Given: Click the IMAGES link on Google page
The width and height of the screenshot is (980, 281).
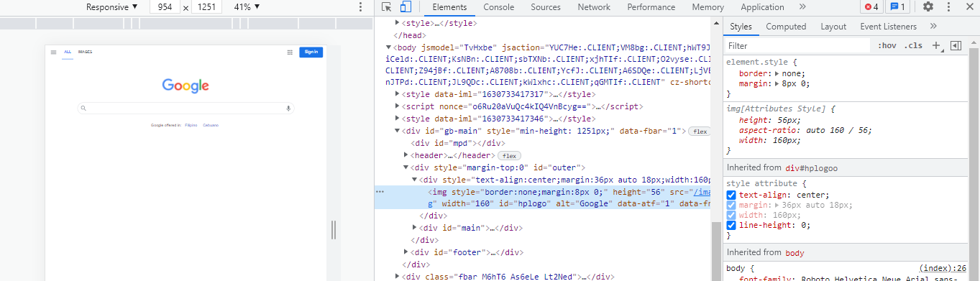Looking at the screenshot, I should [x=86, y=52].
